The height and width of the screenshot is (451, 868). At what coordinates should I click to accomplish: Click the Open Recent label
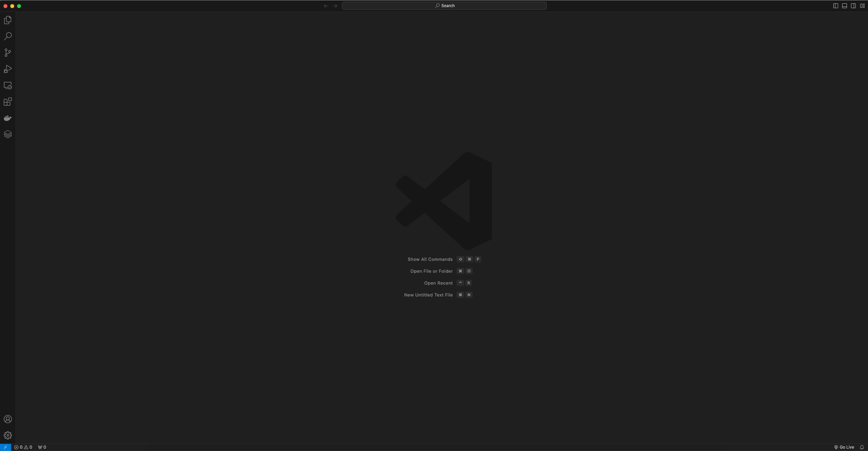pyautogui.click(x=438, y=283)
